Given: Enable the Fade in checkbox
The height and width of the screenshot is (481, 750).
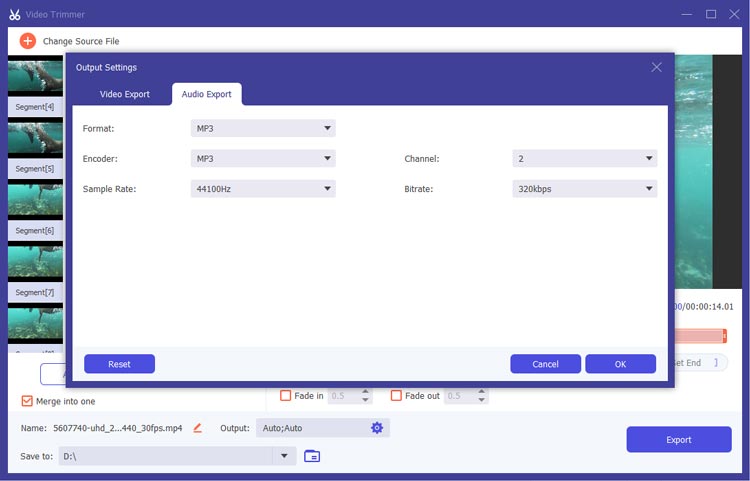Looking at the screenshot, I should (x=286, y=396).
